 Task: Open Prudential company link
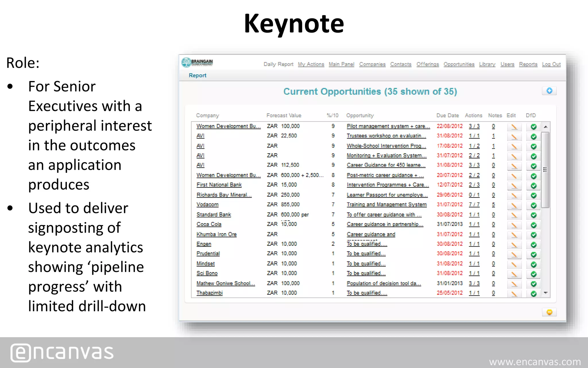point(208,254)
